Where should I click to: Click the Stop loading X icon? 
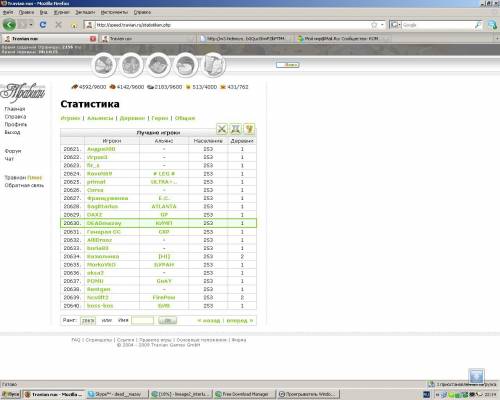pos(59,25)
